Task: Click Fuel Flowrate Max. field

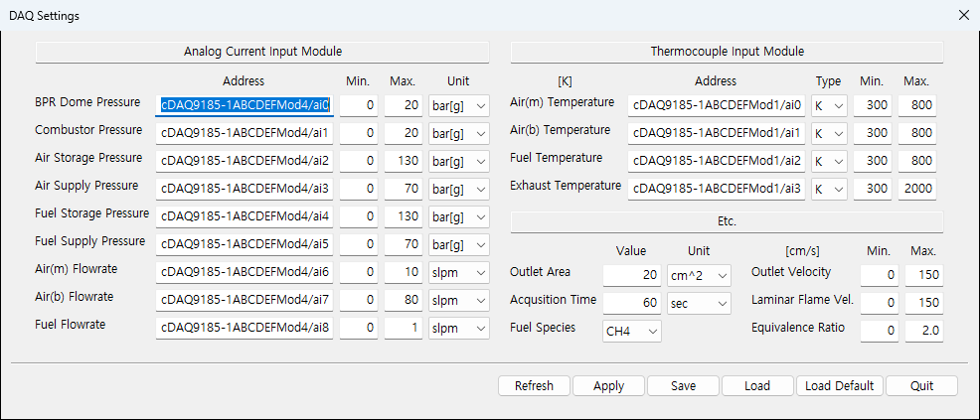Action: coord(404,328)
